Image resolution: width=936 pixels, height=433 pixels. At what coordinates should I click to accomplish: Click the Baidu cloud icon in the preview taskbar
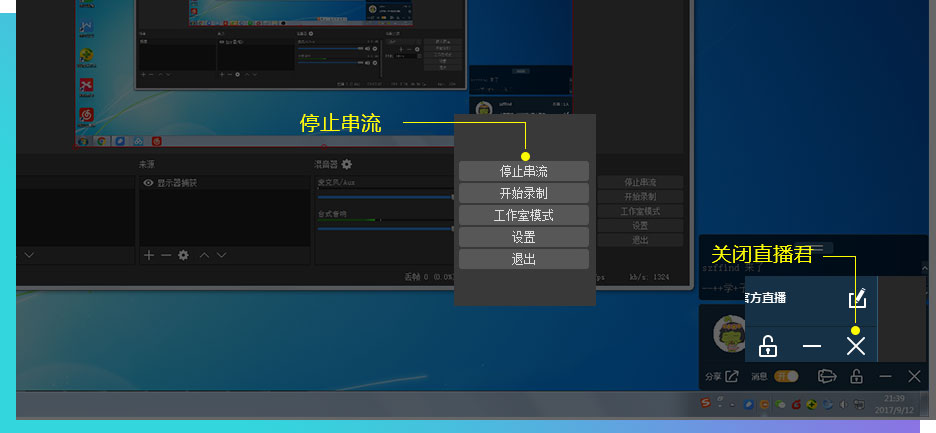(138, 142)
